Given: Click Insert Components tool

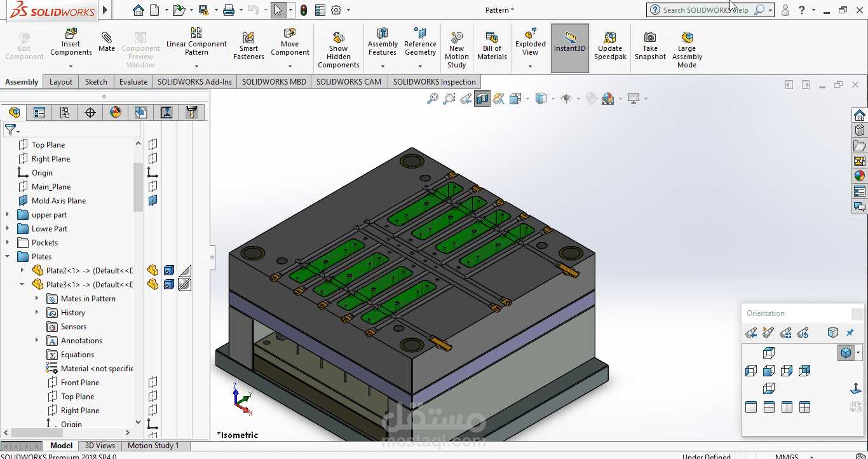Looking at the screenshot, I should coord(71,42).
